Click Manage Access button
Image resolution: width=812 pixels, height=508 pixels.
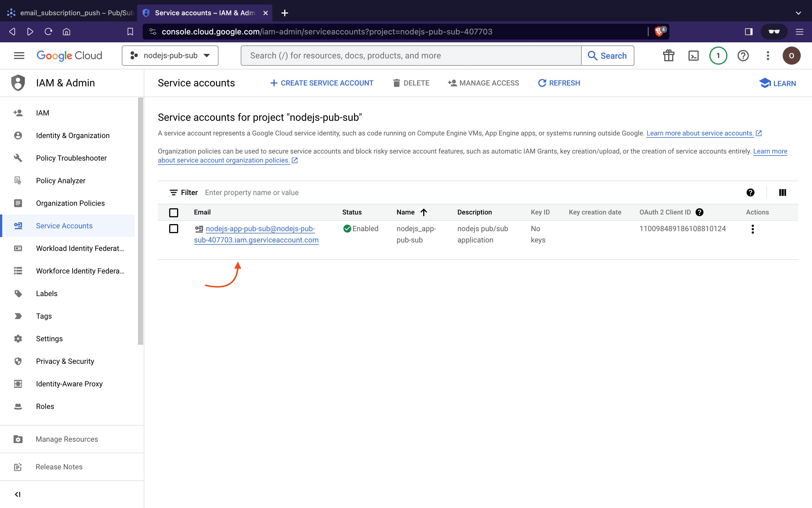[x=483, y=83]
